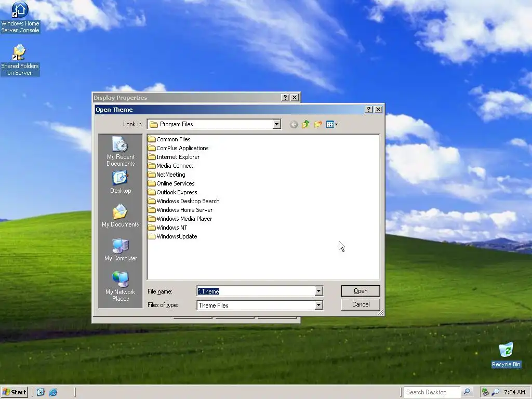This screenshot has height=399, width=532.
Task: Select the Outlook Express folder
Action: point(172,192)
